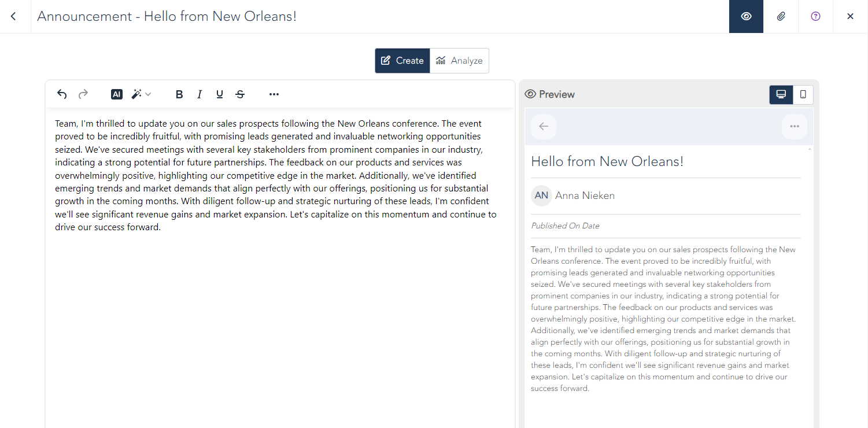This screenshot has height=428, width=868.
Task: Click the preview body paragraph text
Action: (664, 319)
